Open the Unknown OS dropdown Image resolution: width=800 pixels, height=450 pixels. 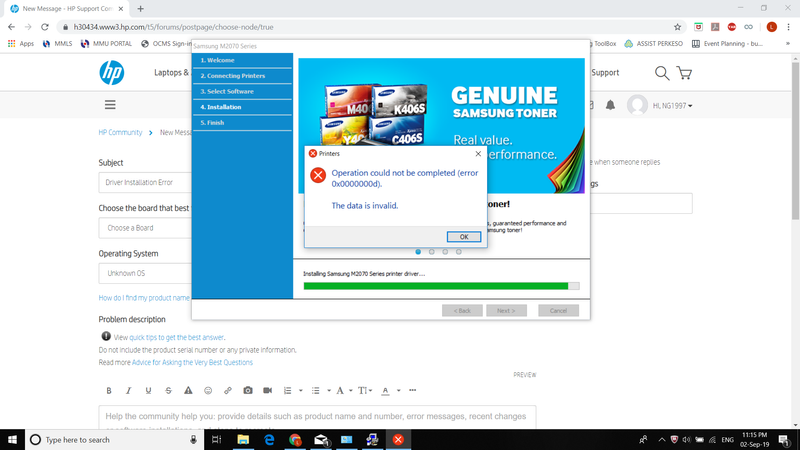coord(145,273)
